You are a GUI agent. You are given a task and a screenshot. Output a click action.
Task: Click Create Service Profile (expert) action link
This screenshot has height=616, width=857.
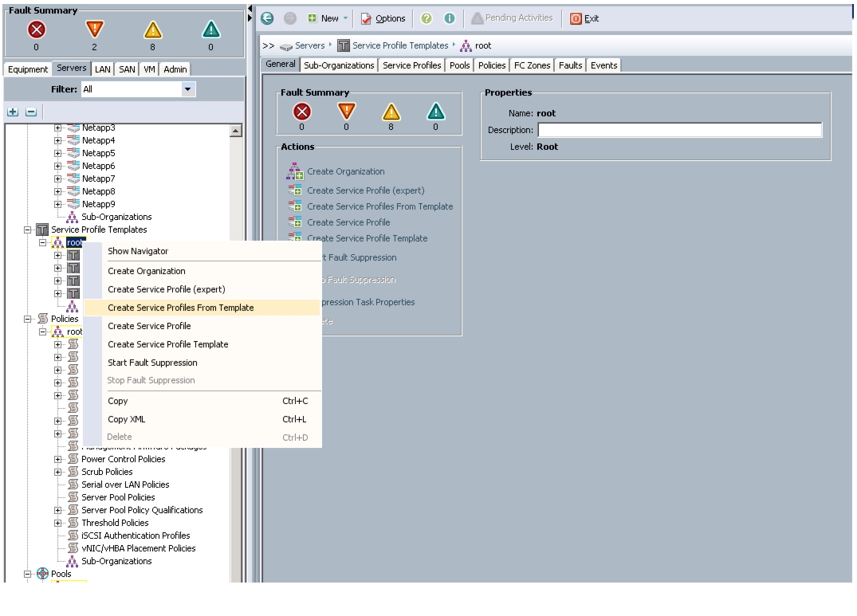pyautogui.click(x=366, y=190)
